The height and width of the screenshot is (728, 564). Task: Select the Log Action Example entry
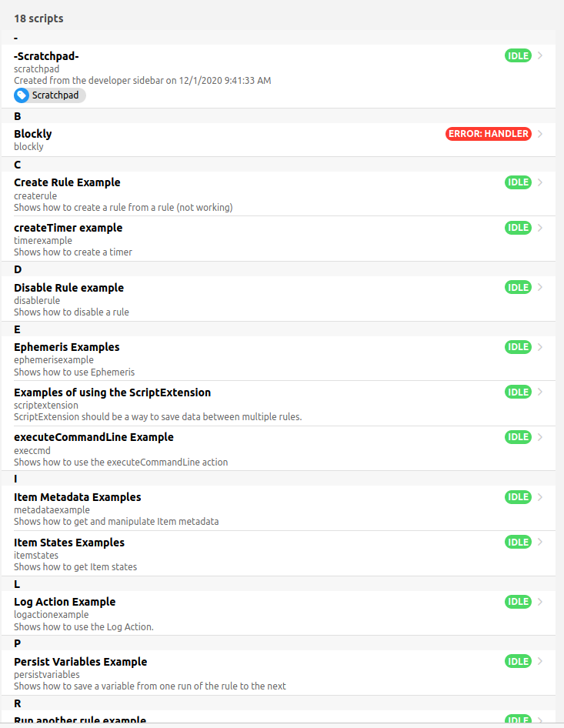[65, 602]
